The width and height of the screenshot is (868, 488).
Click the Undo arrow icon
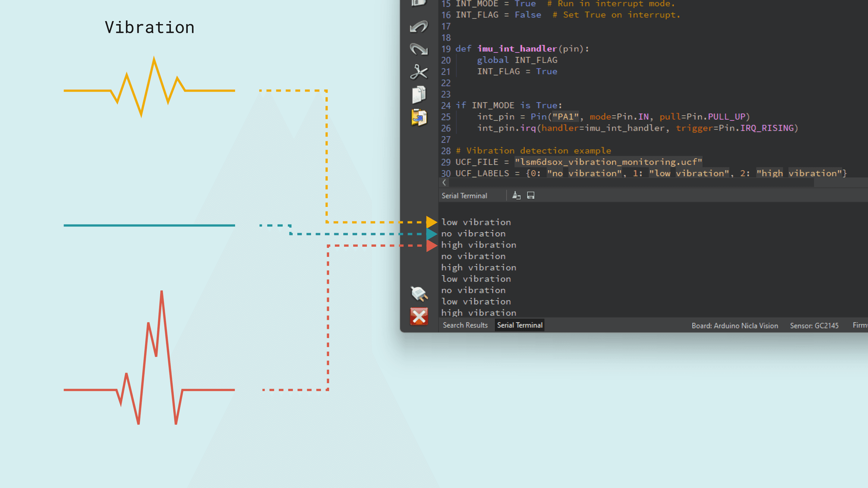[419, 27]
